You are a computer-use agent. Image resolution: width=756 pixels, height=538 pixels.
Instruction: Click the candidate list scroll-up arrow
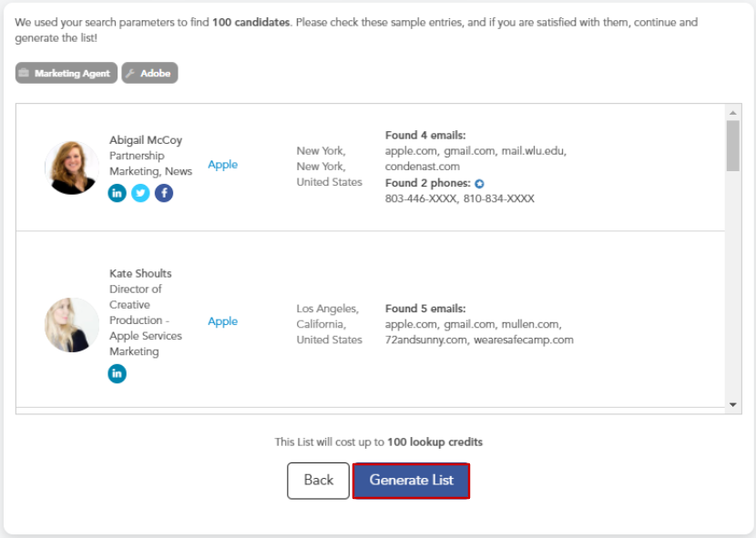click(733, 112)
